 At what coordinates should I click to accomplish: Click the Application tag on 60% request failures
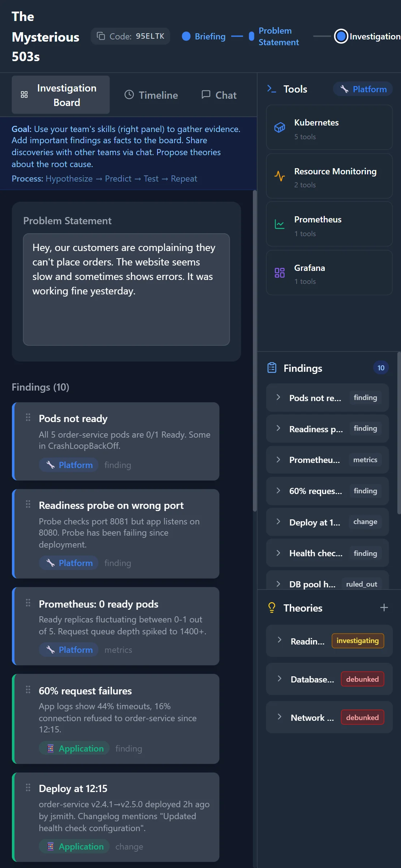[75, 748]
